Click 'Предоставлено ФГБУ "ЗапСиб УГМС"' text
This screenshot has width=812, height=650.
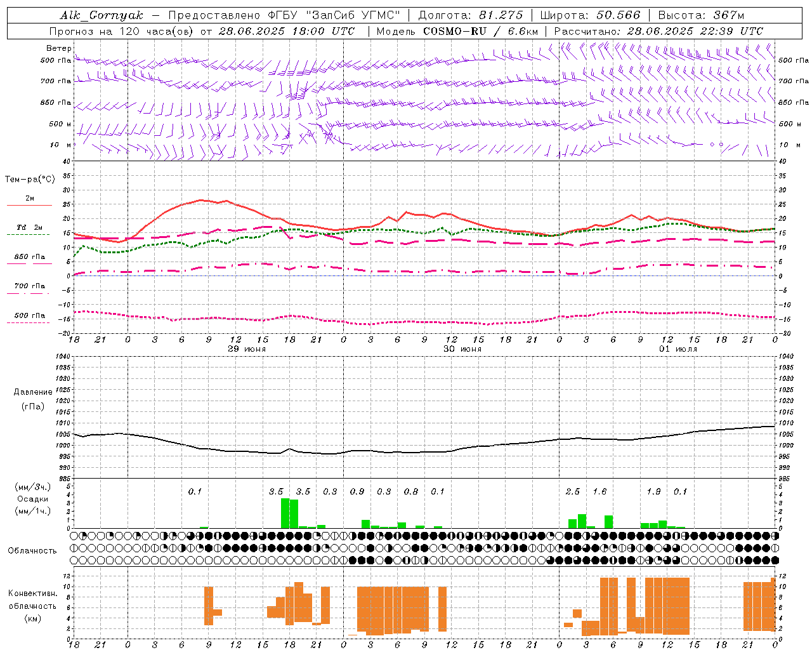tap(284, 15)
